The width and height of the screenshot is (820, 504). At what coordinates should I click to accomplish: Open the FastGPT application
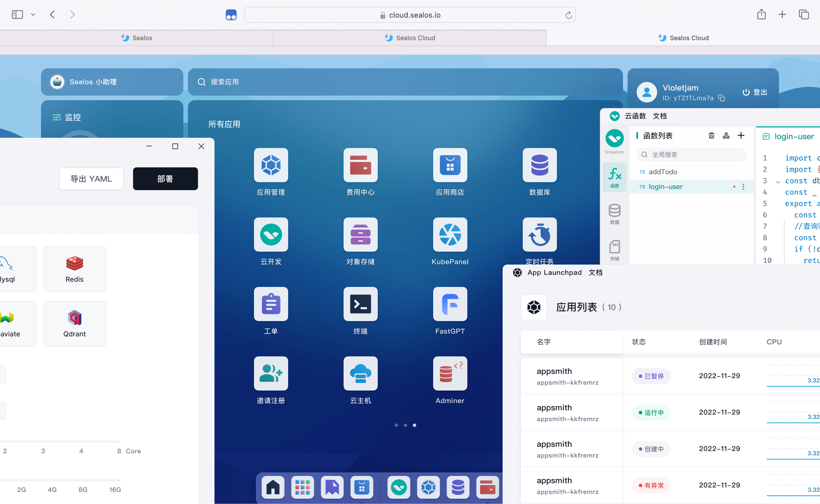450,304
